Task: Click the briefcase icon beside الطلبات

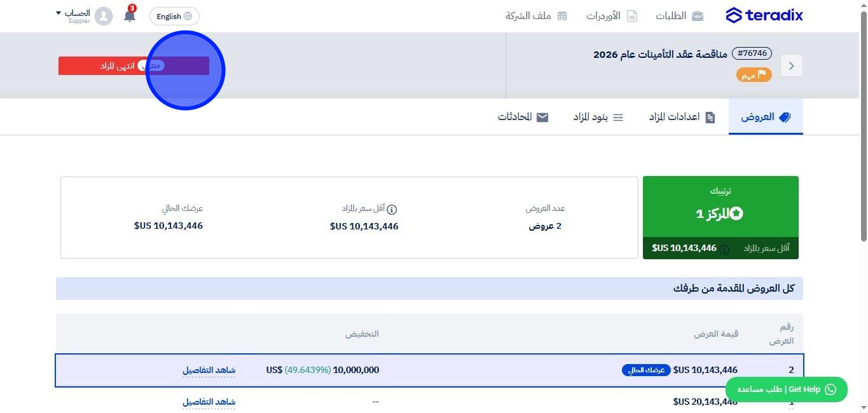Action: (x=698, y=16)
